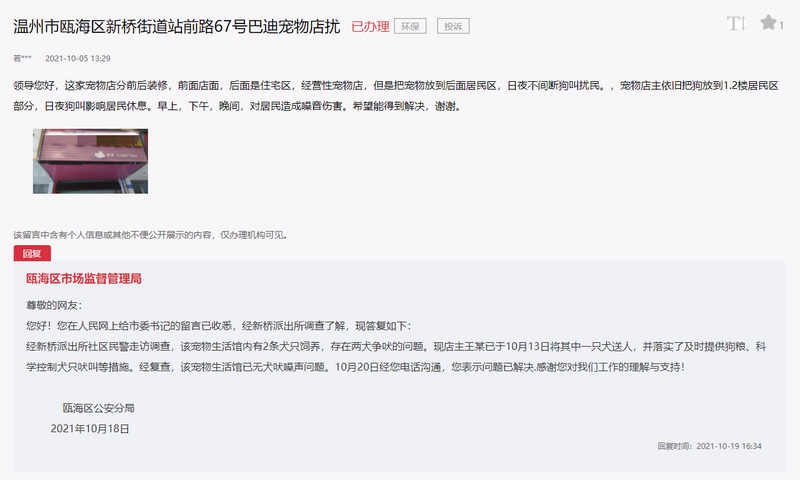Viewport: 800px width, 480px height.
Task: Click the red 回复 label
Action: click(32, 253)
